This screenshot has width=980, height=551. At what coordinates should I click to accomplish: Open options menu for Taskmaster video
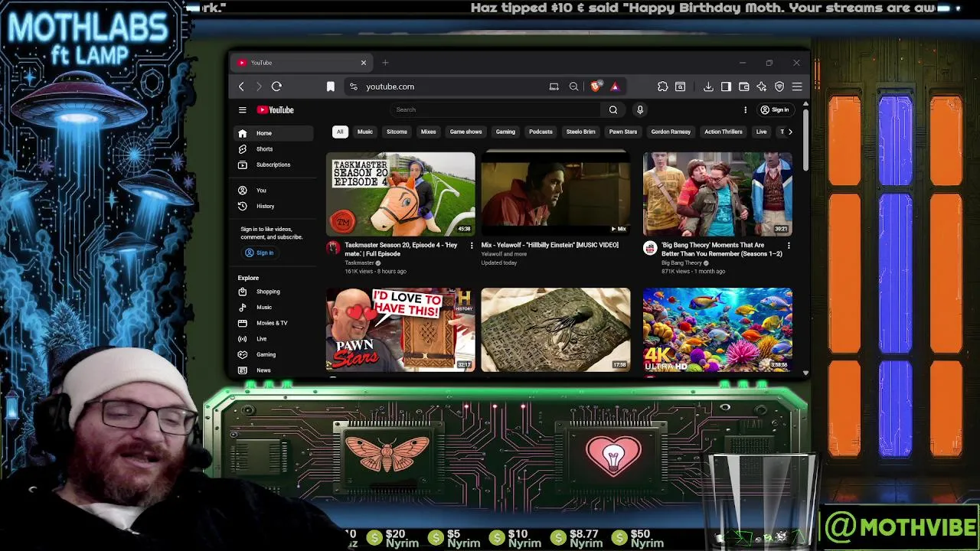pyautogui.click(x=471, y=246)
